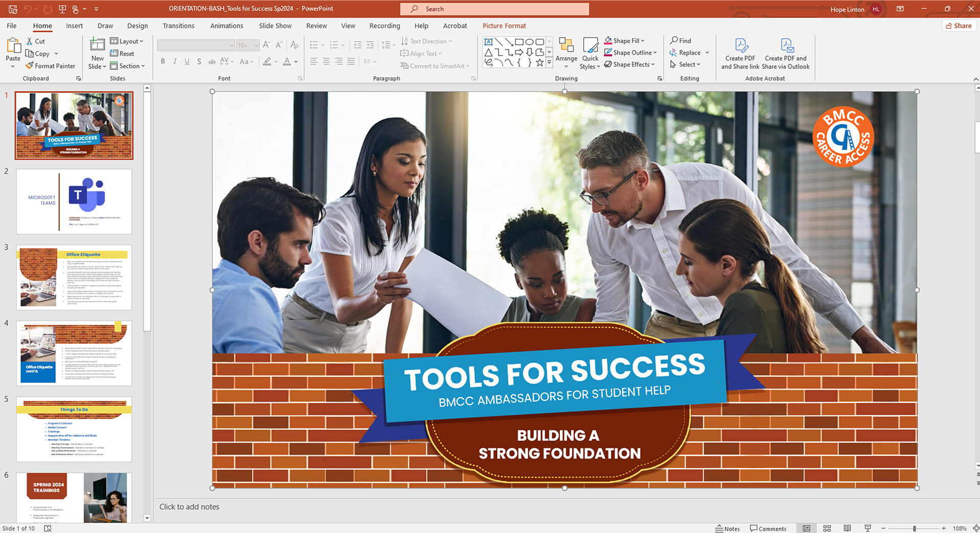Insert a Text Box shape from shapes gallery
This screenshot has height=533, width=980.
point(488,42)
